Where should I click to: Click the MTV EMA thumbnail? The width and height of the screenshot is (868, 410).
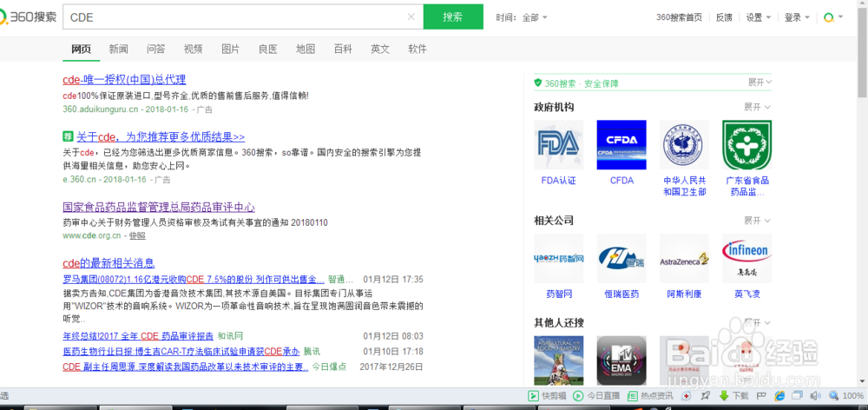621,360
